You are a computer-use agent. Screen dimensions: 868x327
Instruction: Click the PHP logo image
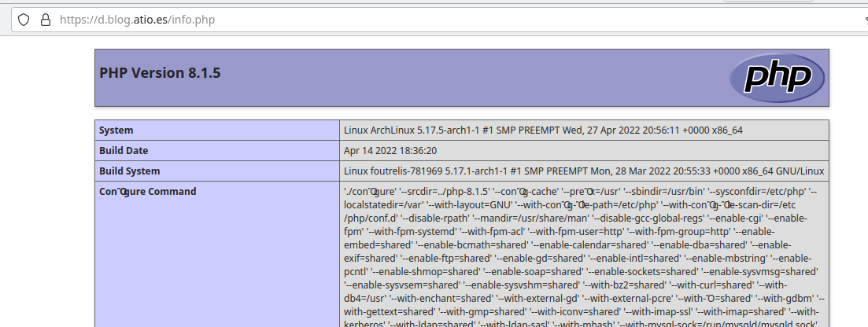(x=776, y=78)
